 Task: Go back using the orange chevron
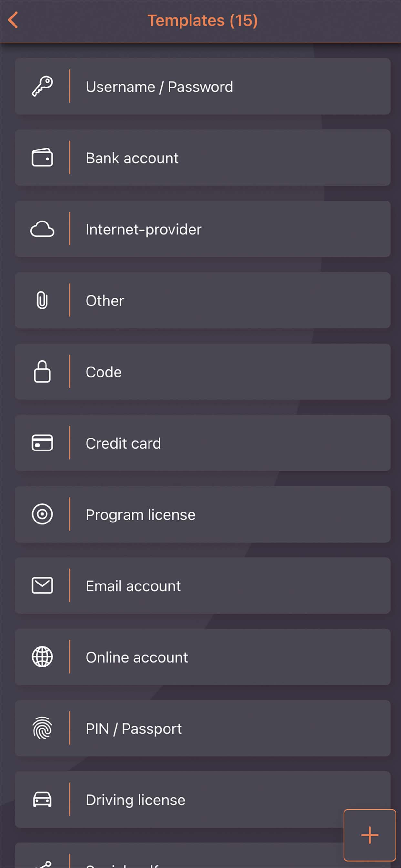tap(13, 20)
